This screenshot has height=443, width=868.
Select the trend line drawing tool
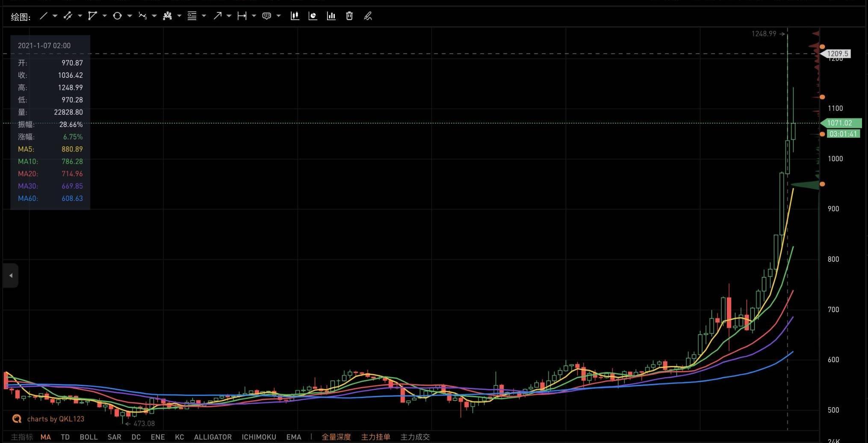pos(43,16)
